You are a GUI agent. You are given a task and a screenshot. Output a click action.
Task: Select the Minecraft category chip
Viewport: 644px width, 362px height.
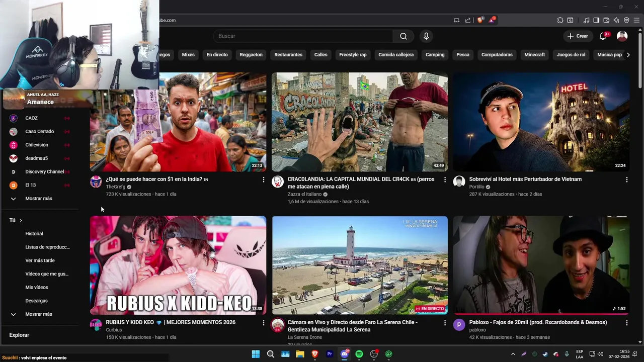[534, 55]
